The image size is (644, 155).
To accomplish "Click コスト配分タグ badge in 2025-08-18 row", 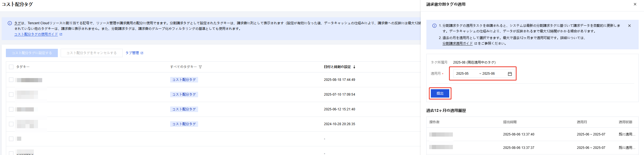I will point(184,80).
